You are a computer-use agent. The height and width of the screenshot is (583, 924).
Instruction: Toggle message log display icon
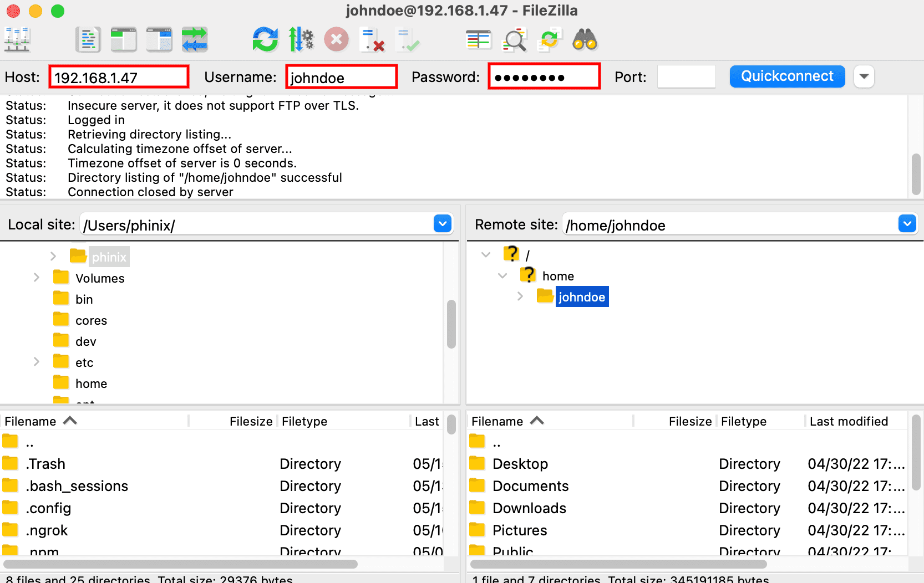(x=88, y=40)
